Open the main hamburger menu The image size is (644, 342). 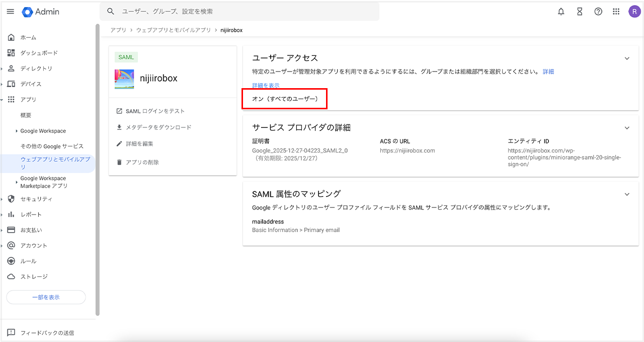pos(11,12)
